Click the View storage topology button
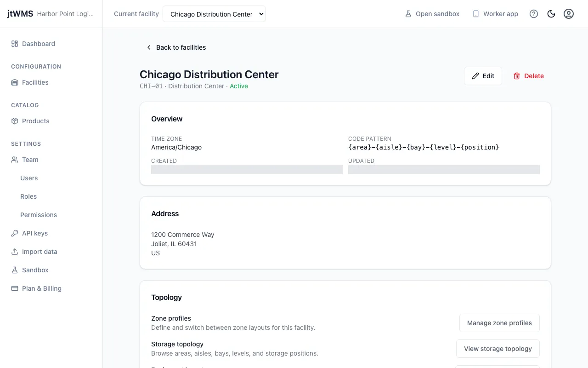The width and height of the screenshot is (588, 368). [498, 349]
